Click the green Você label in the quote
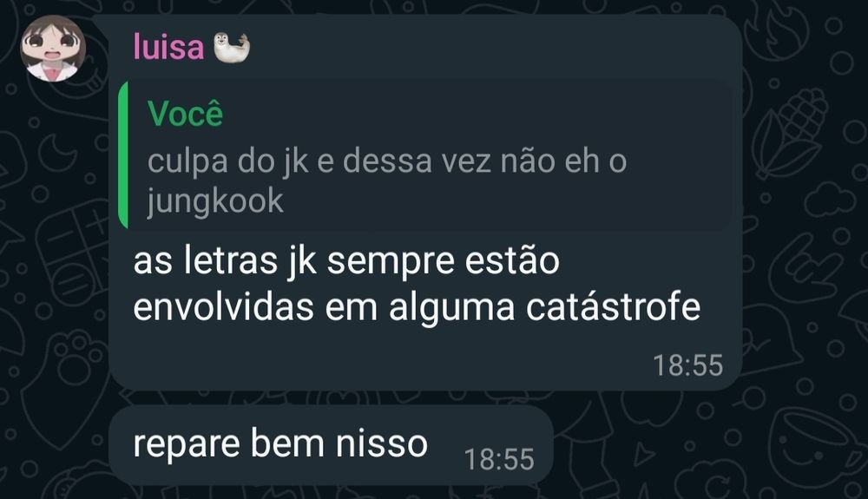The width and height of the screenshot is (868, 499). (x=186, y=114)
